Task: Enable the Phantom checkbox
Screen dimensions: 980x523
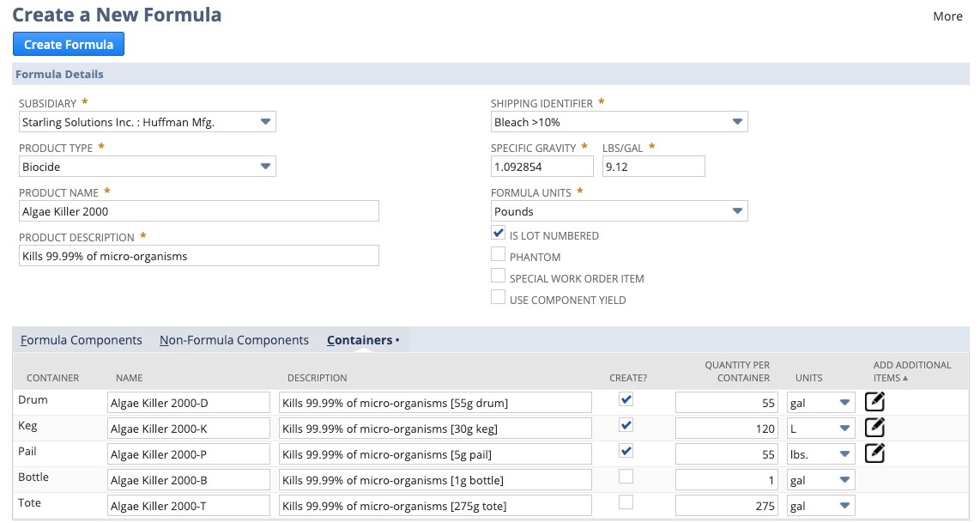Action: pyautogui.click(x=498, y=254)
